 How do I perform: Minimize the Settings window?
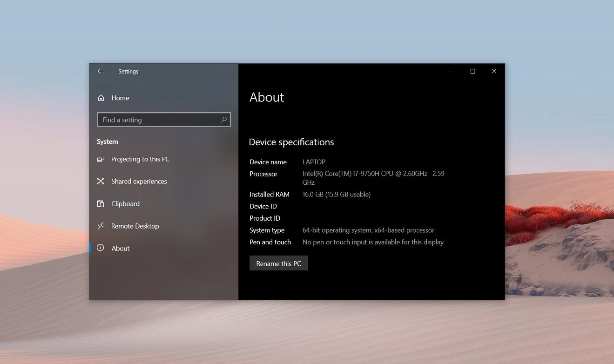pyautogui.click(x=452, y=71)
